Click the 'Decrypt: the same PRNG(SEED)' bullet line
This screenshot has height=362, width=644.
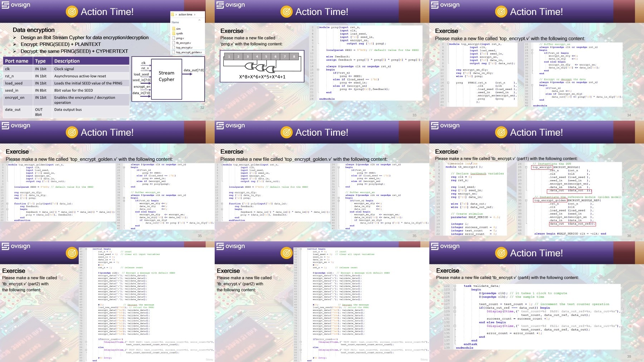point(74,51)
